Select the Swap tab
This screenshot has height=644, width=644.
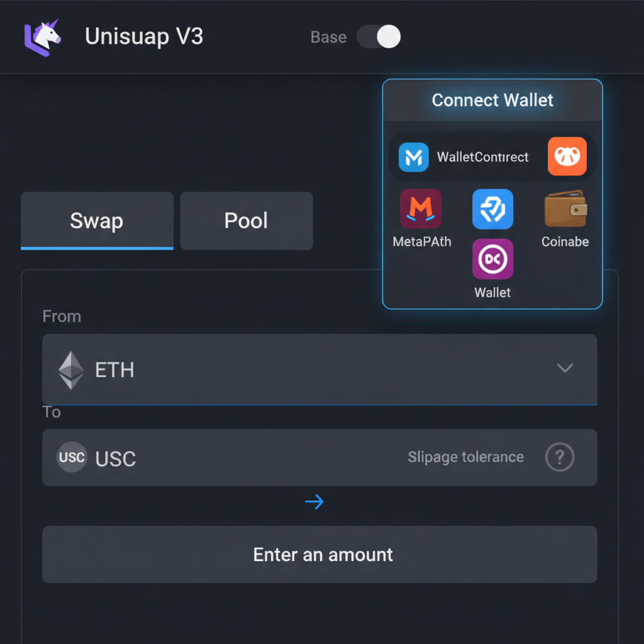(x=97, y=221)
